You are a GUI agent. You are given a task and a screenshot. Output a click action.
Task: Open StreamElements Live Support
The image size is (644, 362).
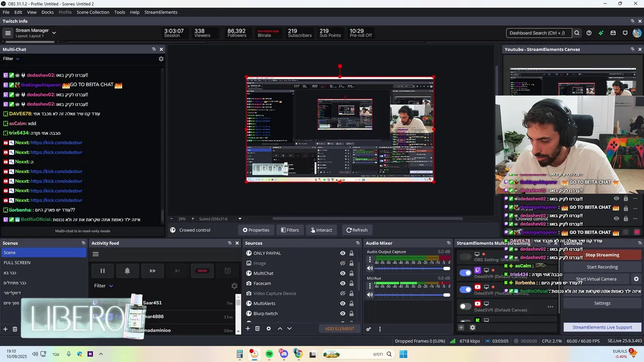(602, 327)
